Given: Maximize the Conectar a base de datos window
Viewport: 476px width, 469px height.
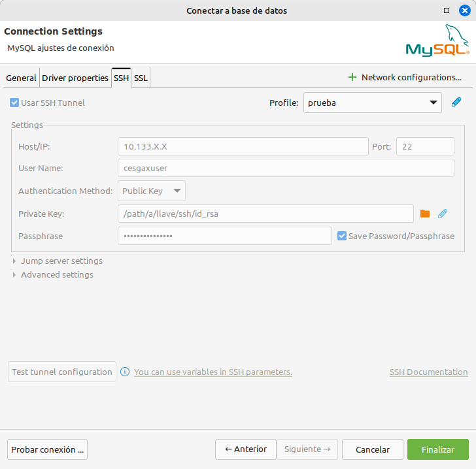Looking at the screenshot, I should point(446,10).
